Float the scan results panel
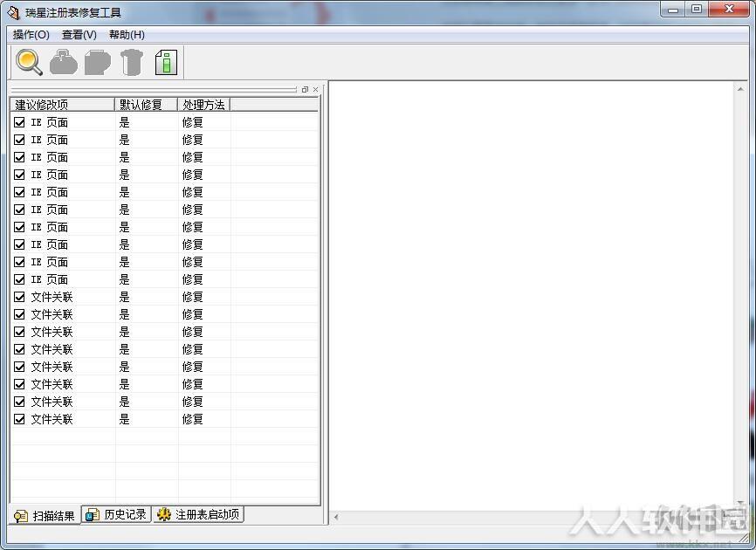 click(305, 90)
